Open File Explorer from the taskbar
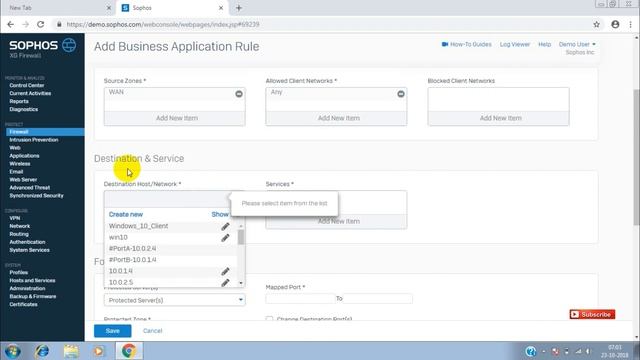 tap(71, 351)
